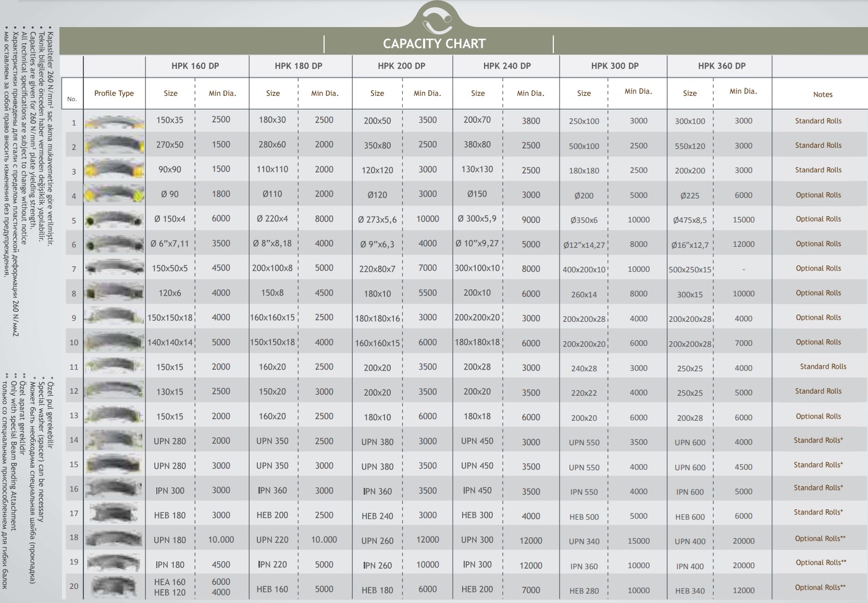Click the Ø 90 size cell

coord(170,194)
